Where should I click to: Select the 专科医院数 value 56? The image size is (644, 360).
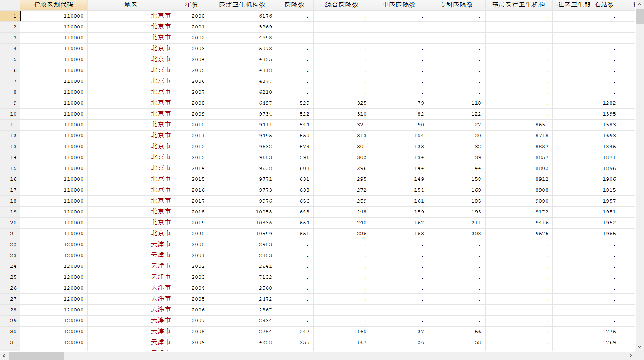coord(457,332)
